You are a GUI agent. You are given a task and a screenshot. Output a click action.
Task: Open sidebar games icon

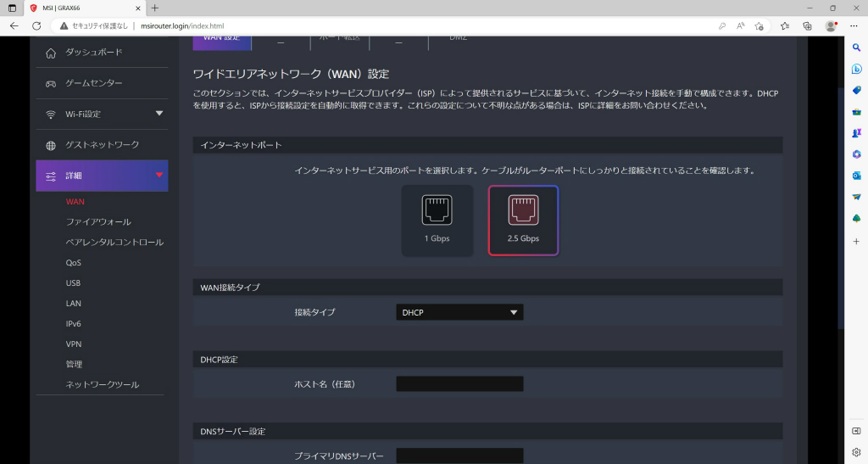(856, 133)
